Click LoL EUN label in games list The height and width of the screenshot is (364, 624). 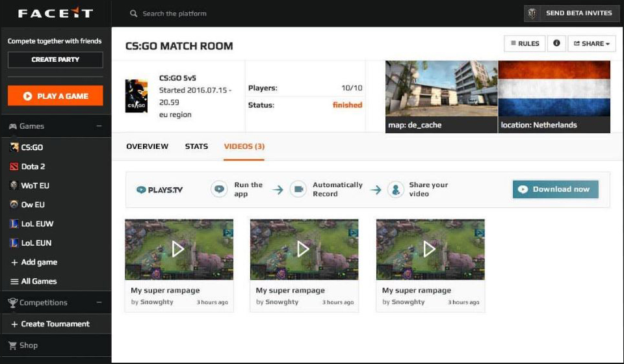[36, 242]
